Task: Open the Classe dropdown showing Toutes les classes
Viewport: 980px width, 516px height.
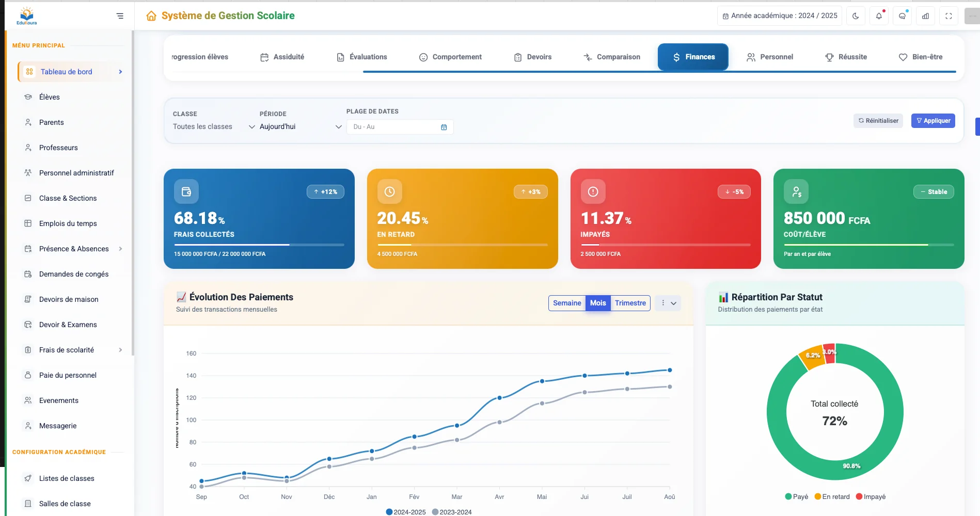Action: pyautogui.click(x=214, y=127)
